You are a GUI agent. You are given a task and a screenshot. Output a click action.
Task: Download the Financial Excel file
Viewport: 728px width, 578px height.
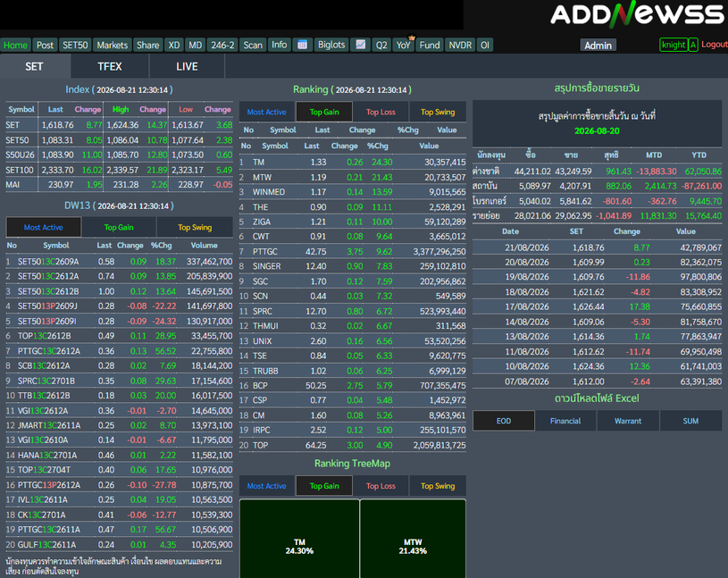(565, 421)
